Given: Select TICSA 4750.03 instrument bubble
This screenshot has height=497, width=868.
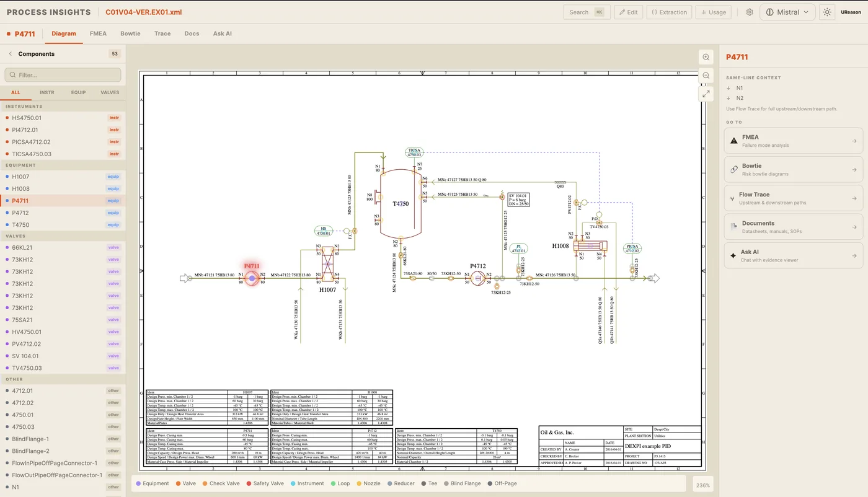Looking at the screenshot, I should (414, 152).
